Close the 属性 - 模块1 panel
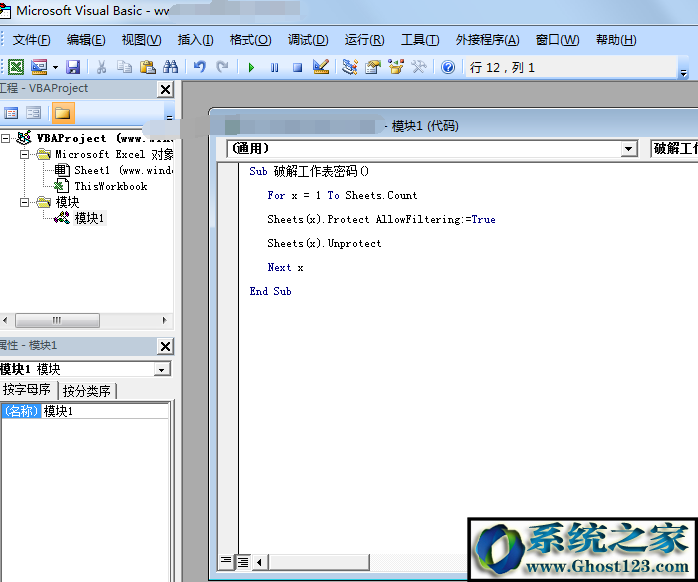698x582 pixels. (165, 346)
